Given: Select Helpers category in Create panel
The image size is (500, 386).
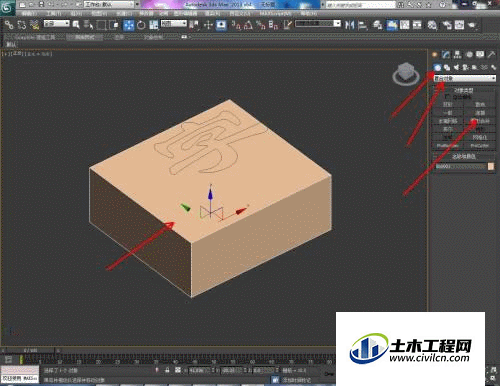Looking at the screenshot, I should [475, 67].
